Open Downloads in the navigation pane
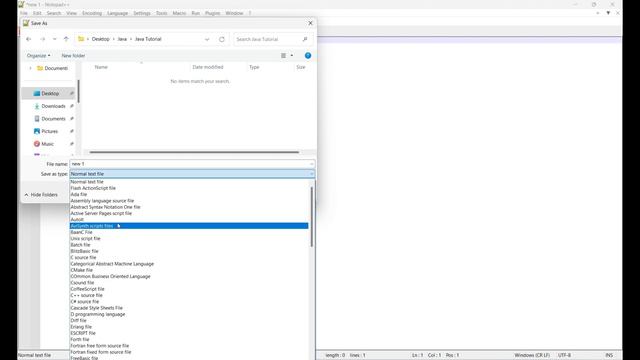 tap(53, 106)
